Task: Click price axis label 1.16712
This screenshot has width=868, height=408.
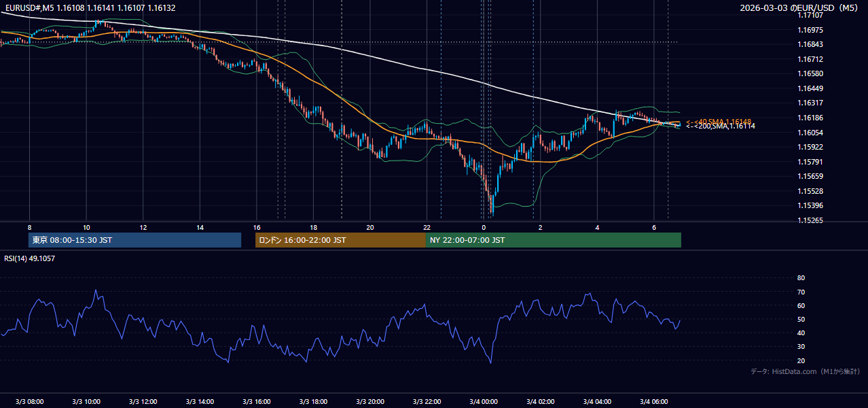Action: pyautogui.click(x=810, y=59)
